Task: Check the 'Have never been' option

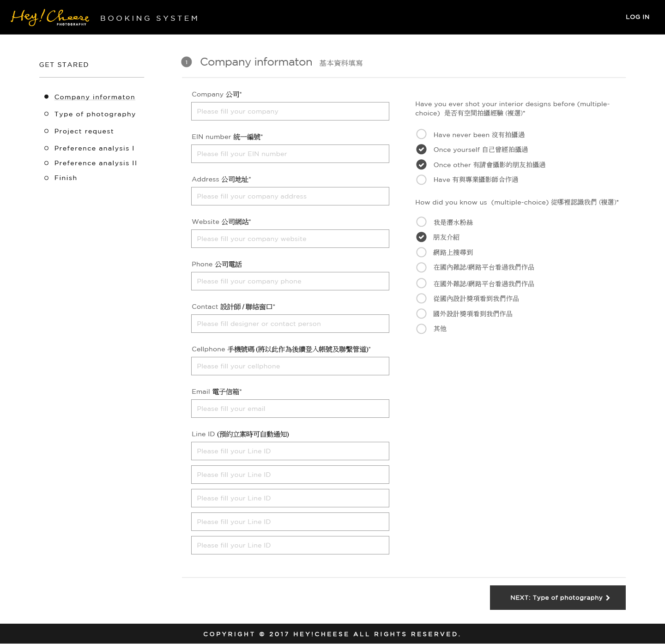Action: (x=421, y=134)
